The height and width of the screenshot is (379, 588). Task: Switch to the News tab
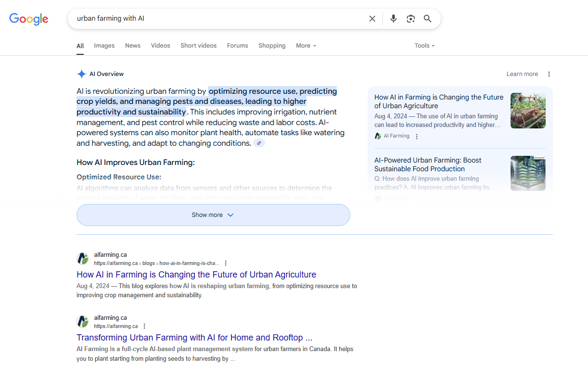pos(133,46)
